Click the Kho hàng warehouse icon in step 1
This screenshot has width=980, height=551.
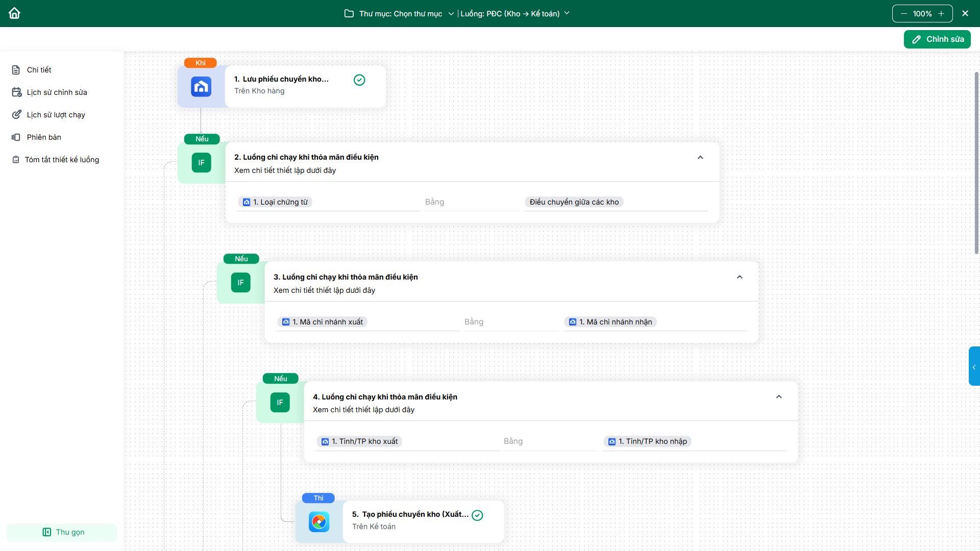click(x=201, y=87)
